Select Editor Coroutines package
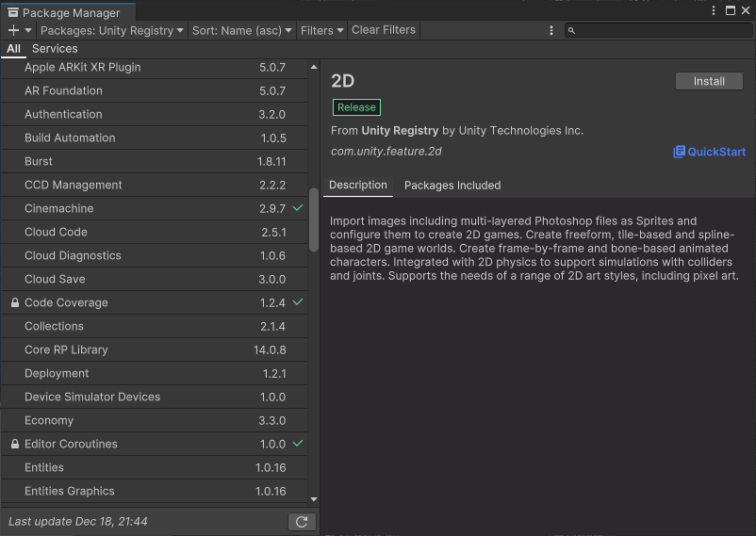Viewport: 756px width, 536px height. 155,444
